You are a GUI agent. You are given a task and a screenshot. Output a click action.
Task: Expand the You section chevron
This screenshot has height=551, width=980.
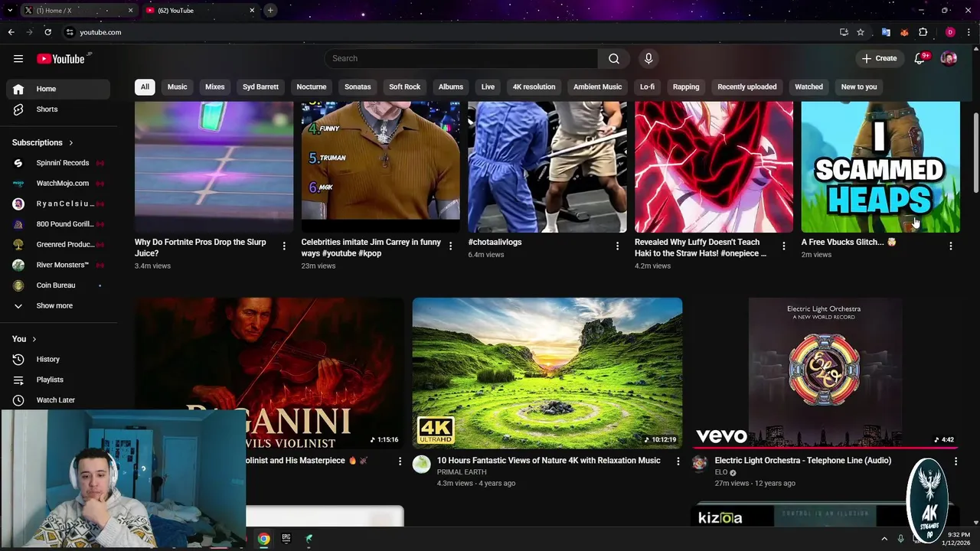[34, 339]
